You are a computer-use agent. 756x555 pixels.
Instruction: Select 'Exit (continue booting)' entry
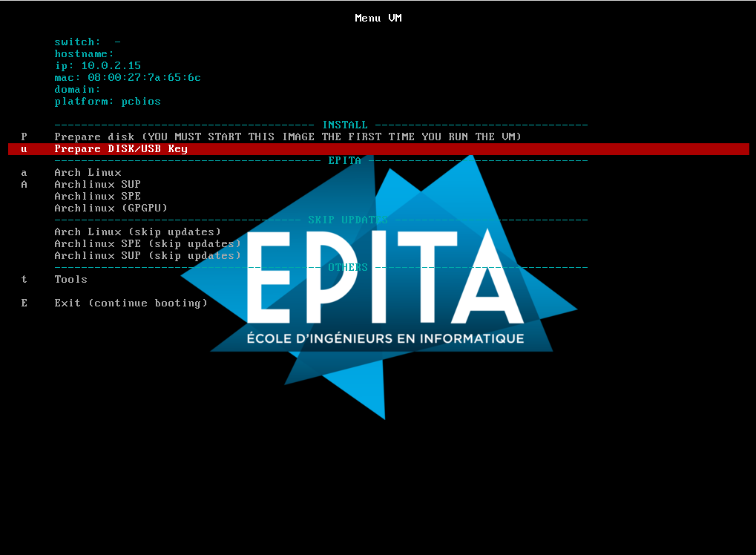pos(131,303)
